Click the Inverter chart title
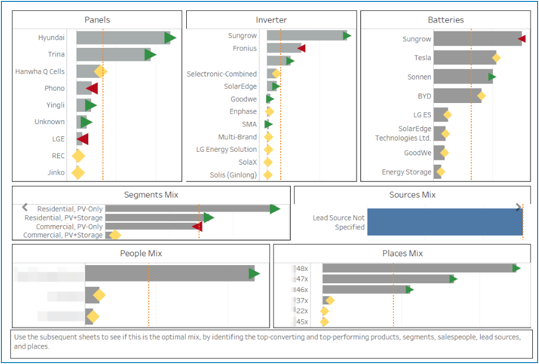This screenshot has width=539, height=364. tap(271, 20)
